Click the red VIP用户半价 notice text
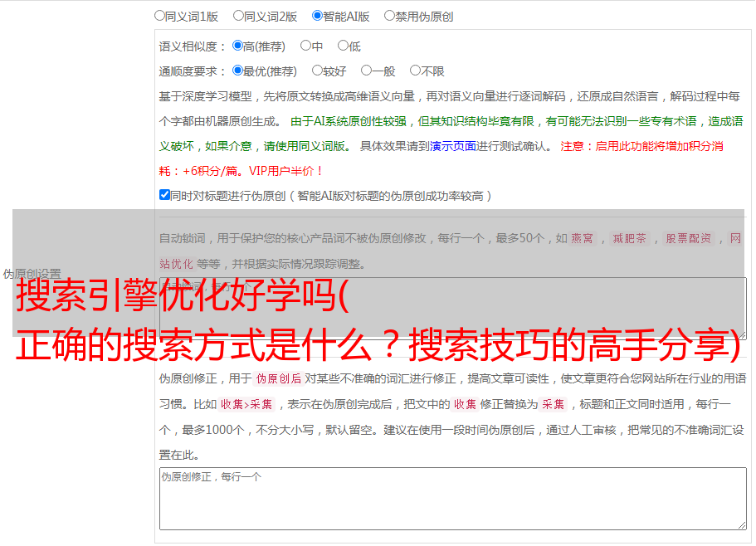 [x=285, y=171]
